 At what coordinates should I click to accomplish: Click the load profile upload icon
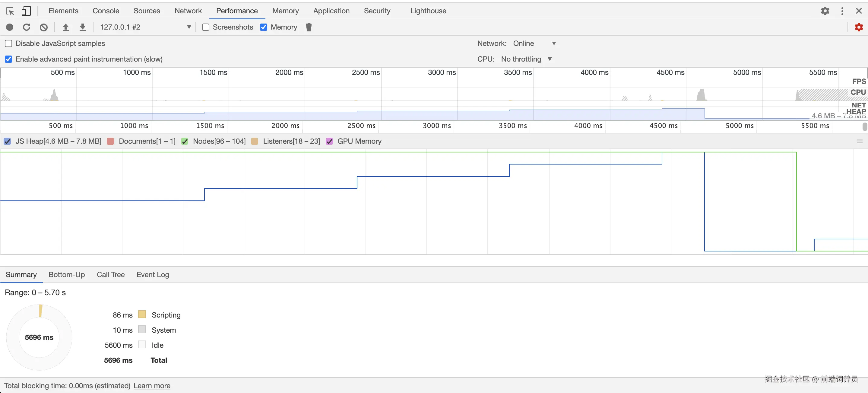coord(66,27)
